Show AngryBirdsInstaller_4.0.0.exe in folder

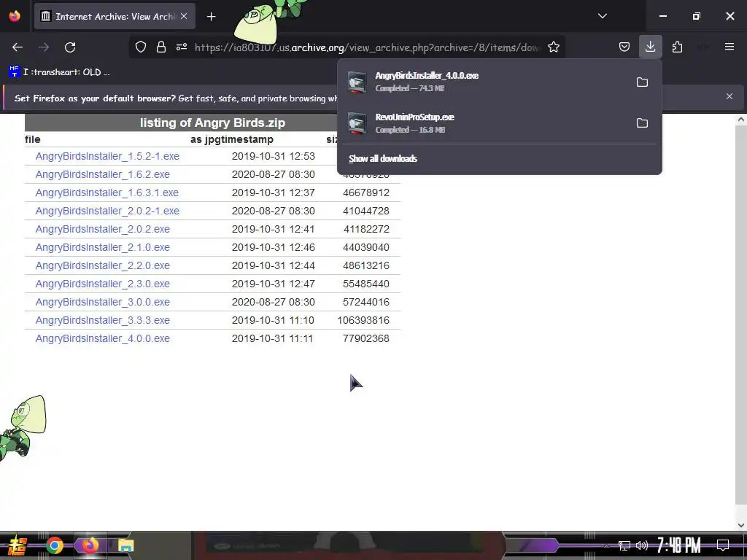pyautogui.click(x=642, y=82)
